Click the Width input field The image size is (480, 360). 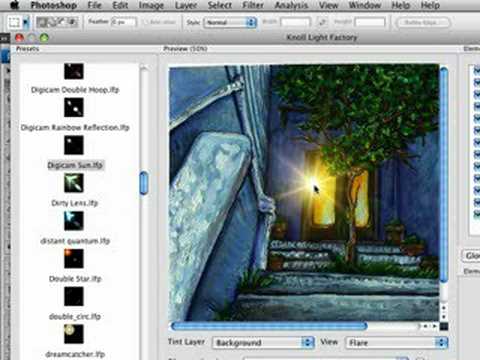295,22
